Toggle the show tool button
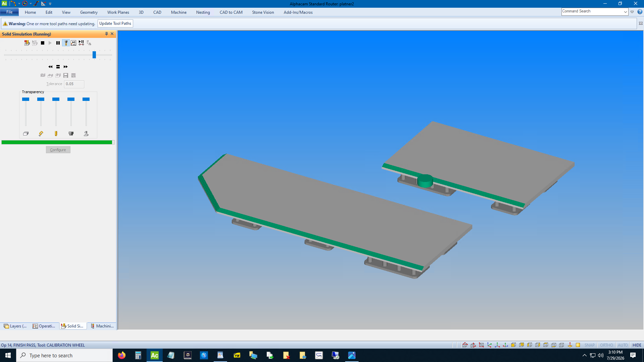 pyautogui.click(x=66, y=43)
